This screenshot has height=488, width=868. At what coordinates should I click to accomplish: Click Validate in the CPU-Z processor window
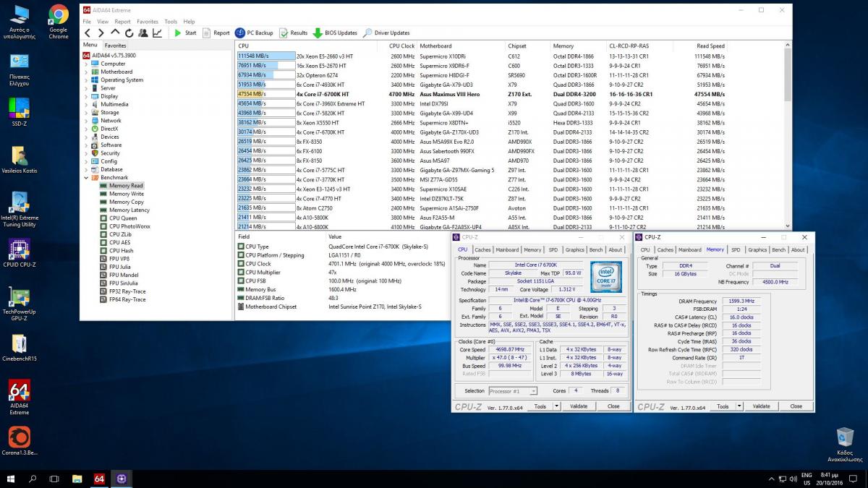click(579, 406)
